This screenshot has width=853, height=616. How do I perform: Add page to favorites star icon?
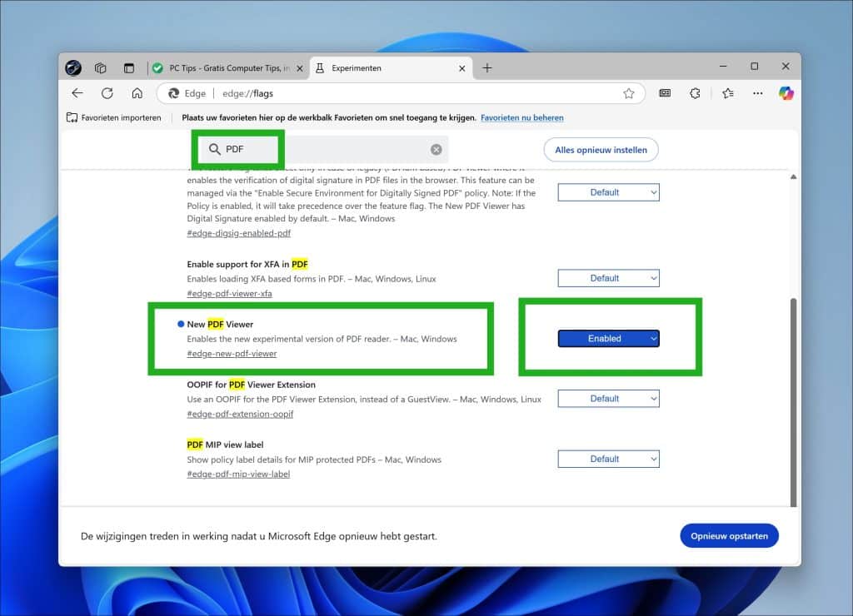tap(629, 93)
